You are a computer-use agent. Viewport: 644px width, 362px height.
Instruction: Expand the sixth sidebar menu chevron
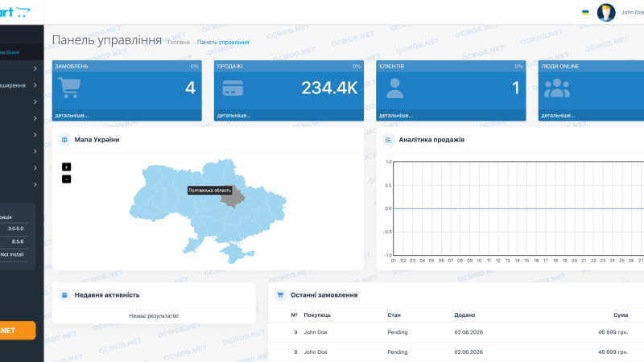point(35,151)
